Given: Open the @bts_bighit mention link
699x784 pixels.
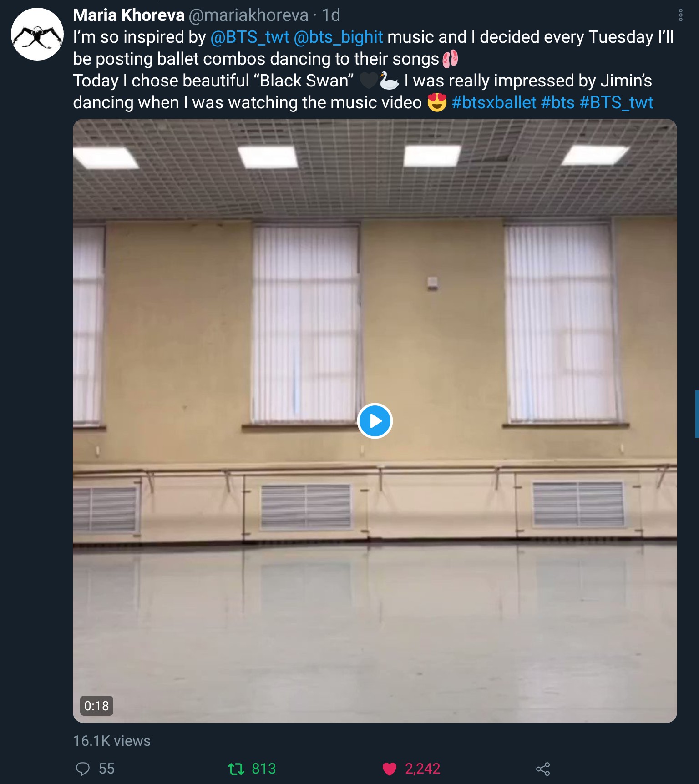Looking at the screenshot, I should pos(338,37).
